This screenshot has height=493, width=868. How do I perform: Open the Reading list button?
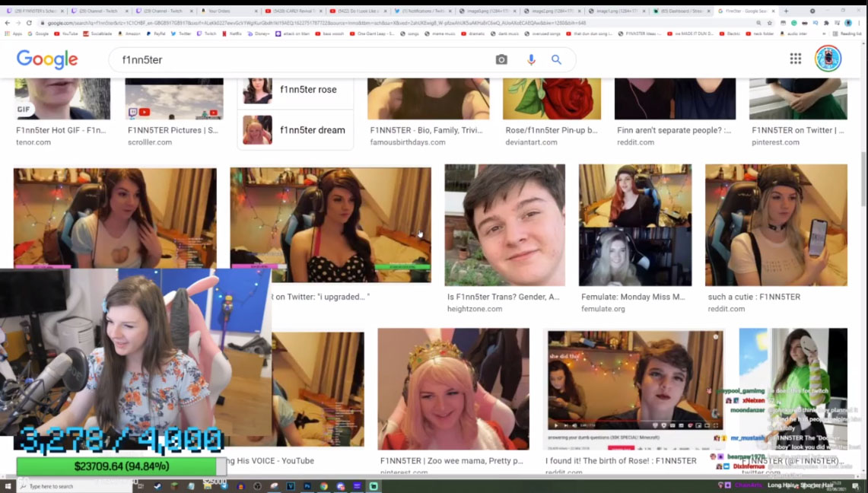(847, 33)
